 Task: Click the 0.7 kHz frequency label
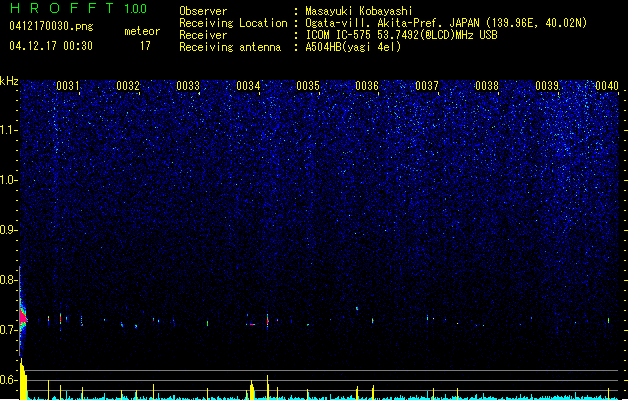[x=8, y=330]
